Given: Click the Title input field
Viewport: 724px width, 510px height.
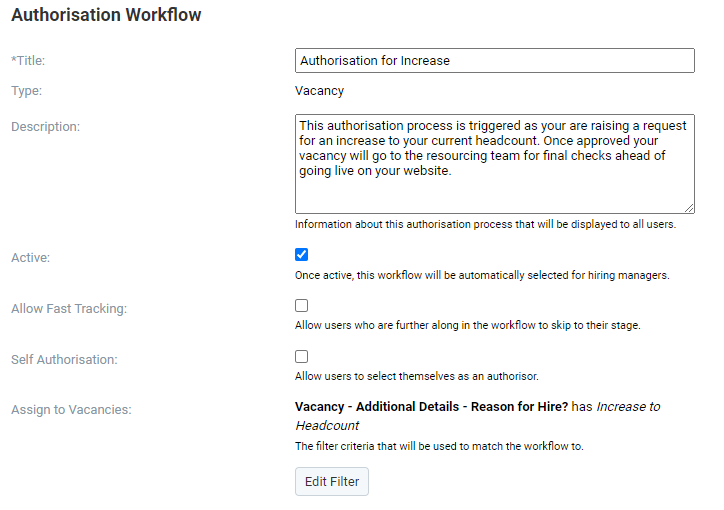Looking at the screenshot, I should 495,60.
